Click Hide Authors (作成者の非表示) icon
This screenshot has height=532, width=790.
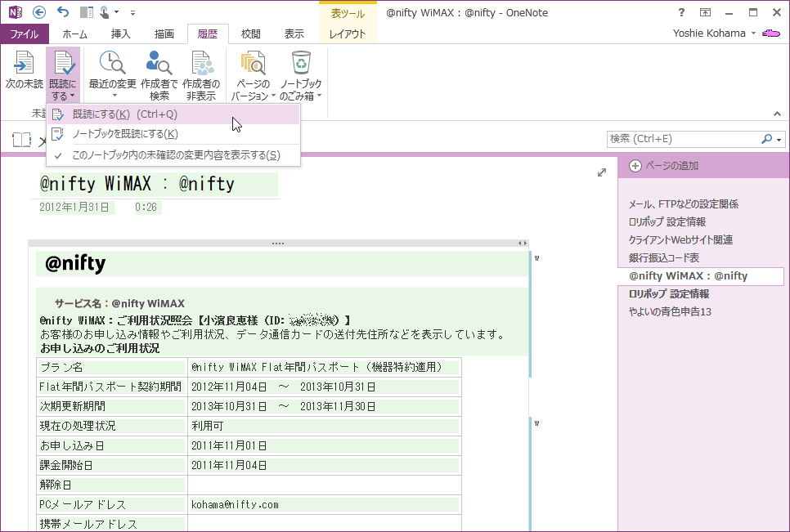[x=201, y=75]
